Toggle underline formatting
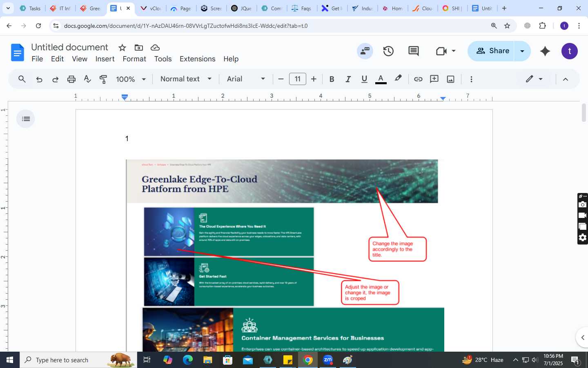Screen dimensions: 588x368 [364, 79]
